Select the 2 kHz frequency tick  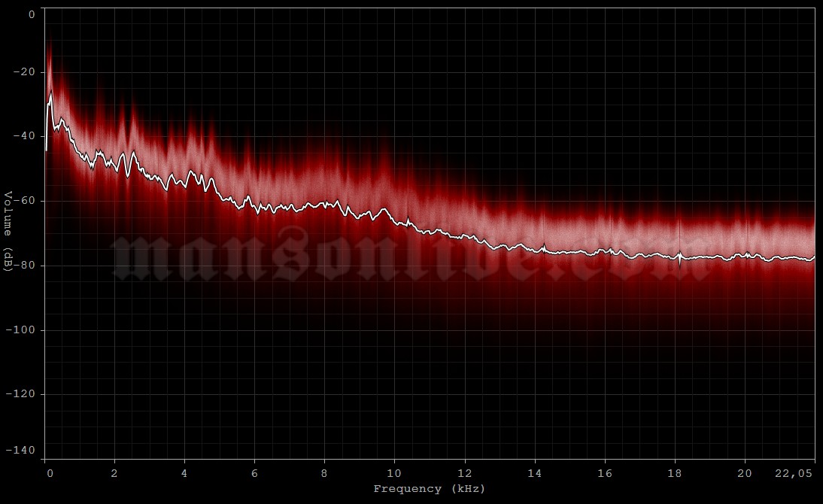tap(116, 473)
